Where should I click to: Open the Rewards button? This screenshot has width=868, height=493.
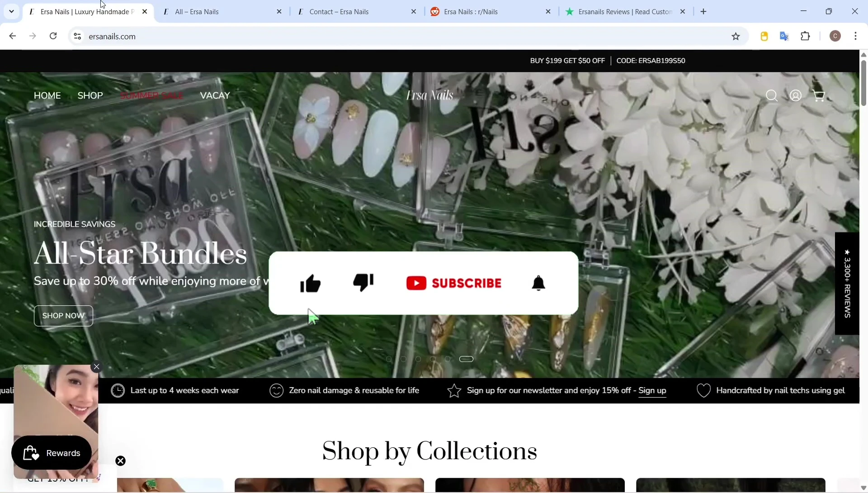[x=52, y=453]
